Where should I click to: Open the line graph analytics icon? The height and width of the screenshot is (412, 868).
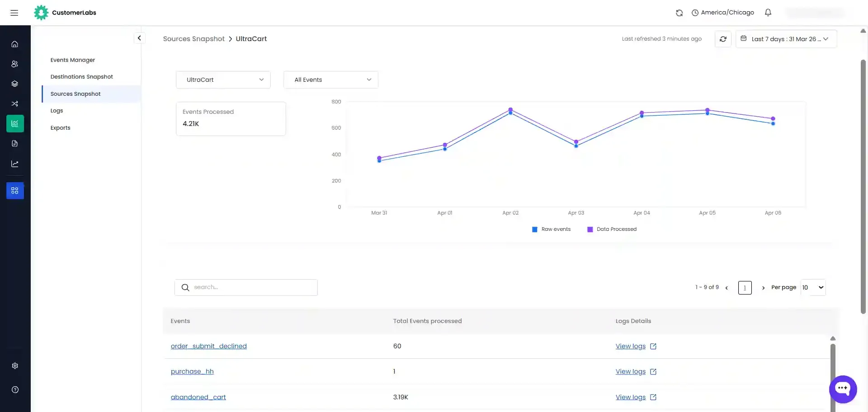point(15,164)
